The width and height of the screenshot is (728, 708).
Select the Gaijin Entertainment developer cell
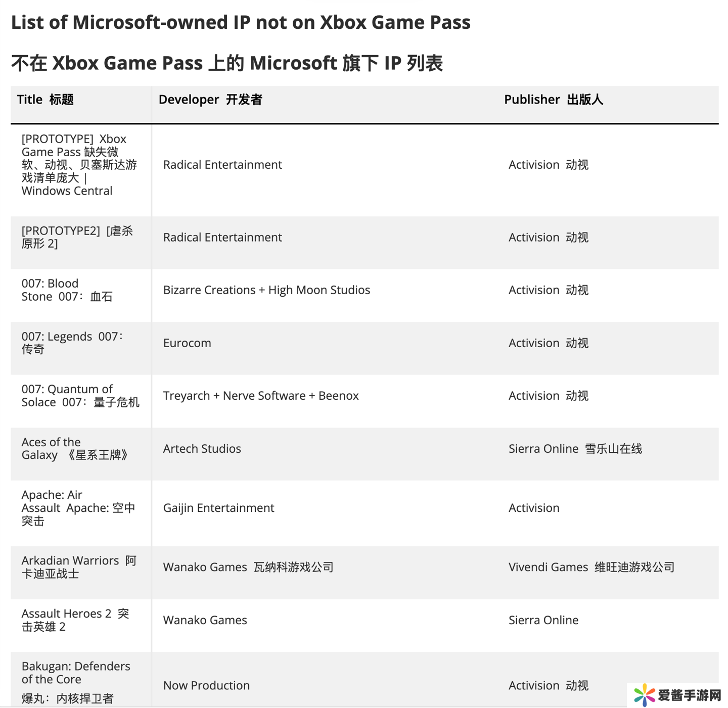coord(218,508)
